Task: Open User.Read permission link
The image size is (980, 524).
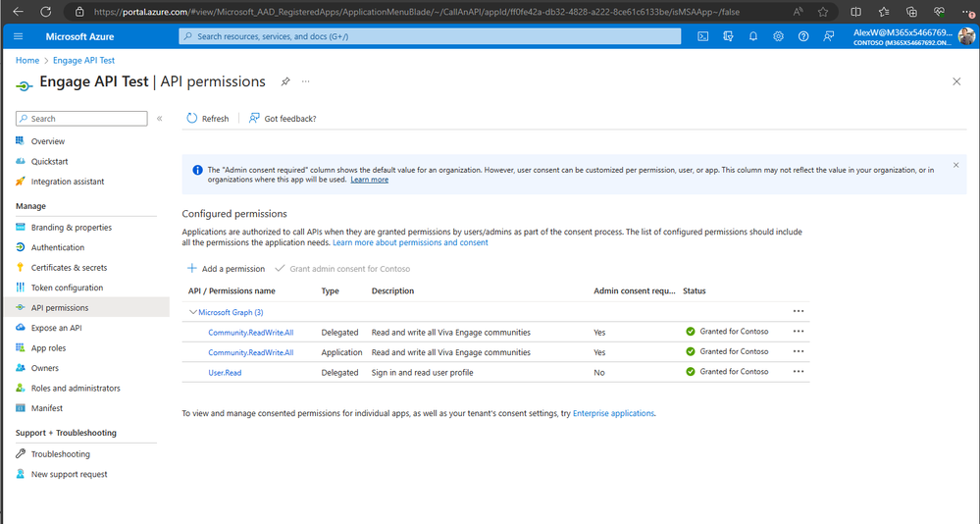Action: (225, 373)
